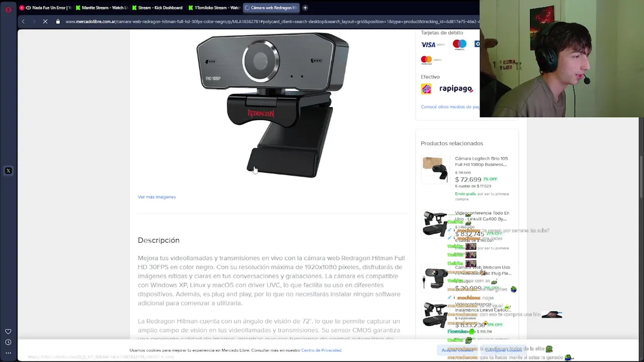Click the Redragon webcam main product image
Image resolution: width=644 pixels, height=362 pixels.
[x=273, y=105]
